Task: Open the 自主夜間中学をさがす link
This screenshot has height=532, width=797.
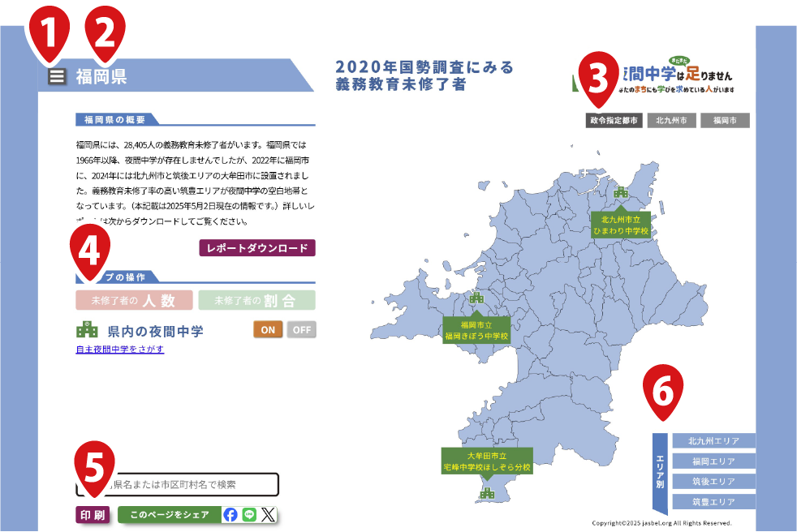Action: [120, 350]
